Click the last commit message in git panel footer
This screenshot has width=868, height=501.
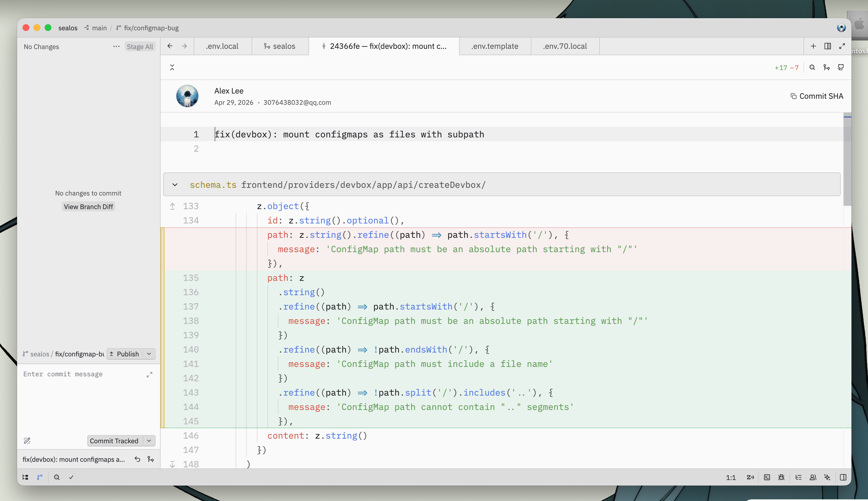[74, 459]
